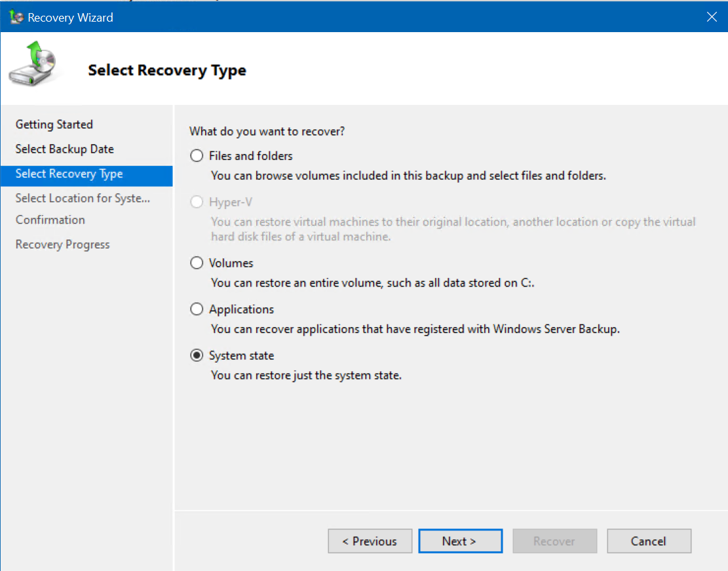
Task: Click the wizard sidebar navigation pane
Action: 85,361
